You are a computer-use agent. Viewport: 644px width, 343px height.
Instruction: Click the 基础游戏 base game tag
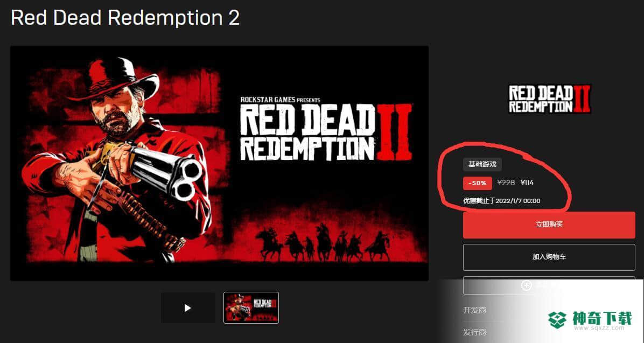click(x=482, y=164)
